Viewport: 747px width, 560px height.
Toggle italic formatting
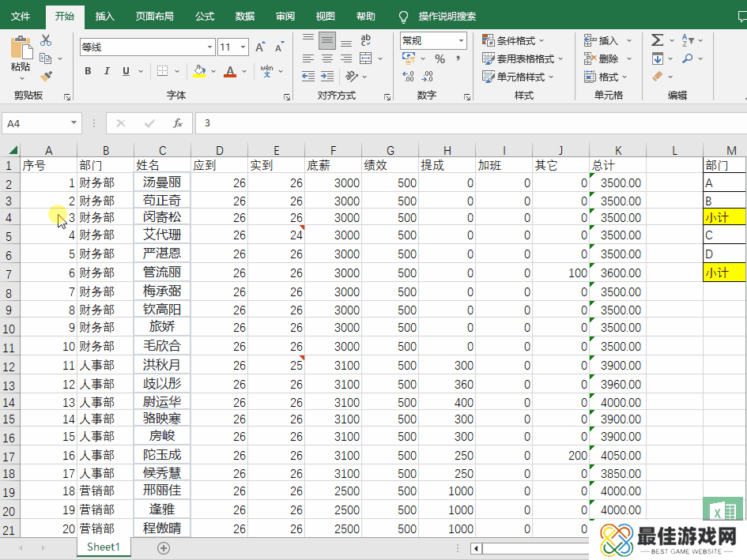pos(106,71)
